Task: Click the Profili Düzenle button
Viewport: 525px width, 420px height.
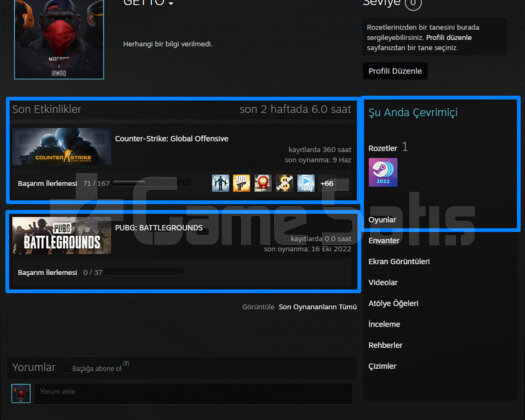Action: (x=395, y=71)
